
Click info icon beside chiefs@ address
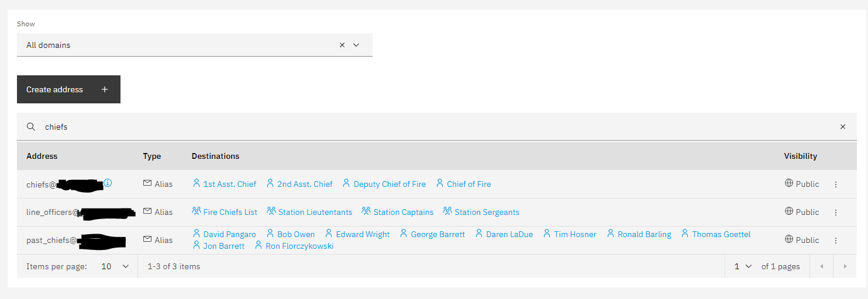[108, 183]
